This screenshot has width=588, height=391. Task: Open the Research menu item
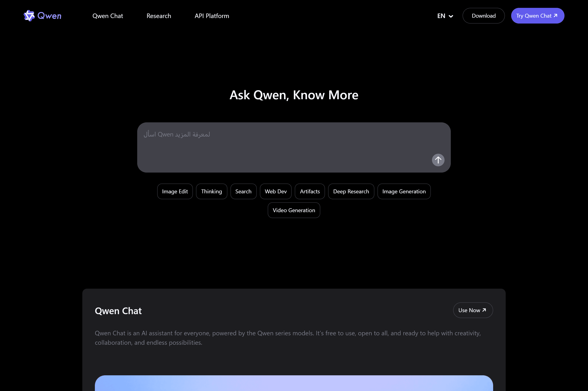pyautogui.click(x=159, y=16)
